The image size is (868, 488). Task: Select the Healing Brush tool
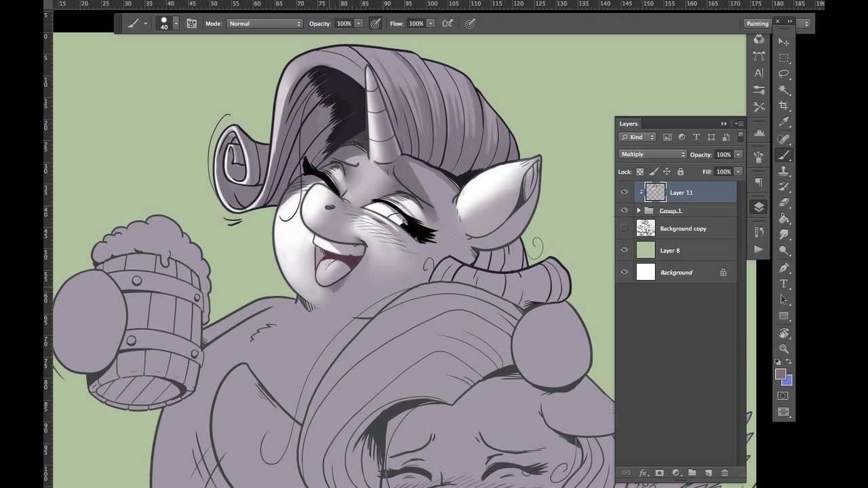point(784,138)
